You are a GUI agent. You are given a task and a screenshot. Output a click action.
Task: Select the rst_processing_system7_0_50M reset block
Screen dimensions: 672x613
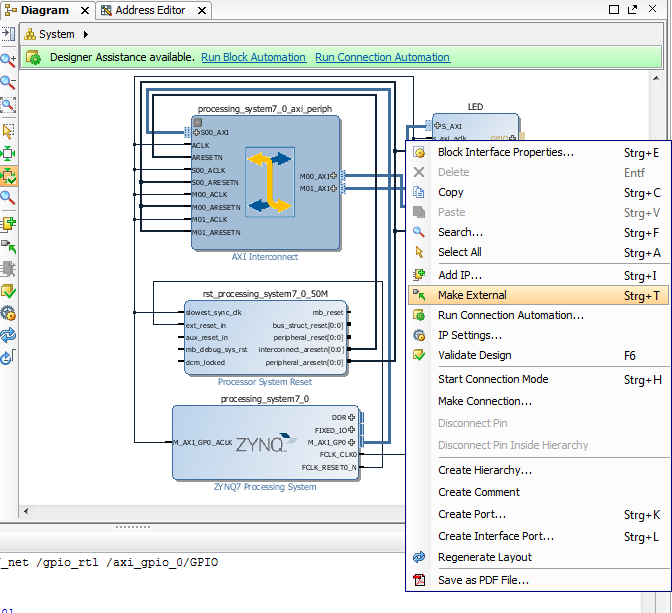pos(266,338)
